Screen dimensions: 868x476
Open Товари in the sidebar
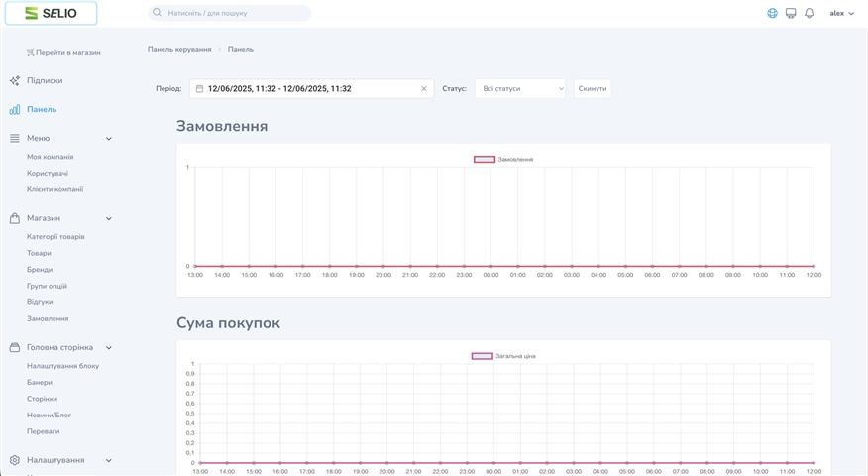point(39,253)
